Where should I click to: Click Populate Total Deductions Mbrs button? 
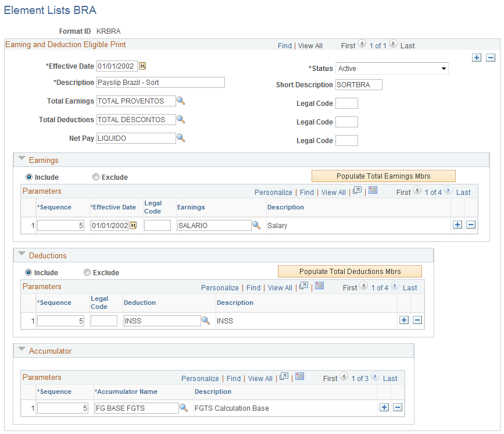click(x=350, y=272)
